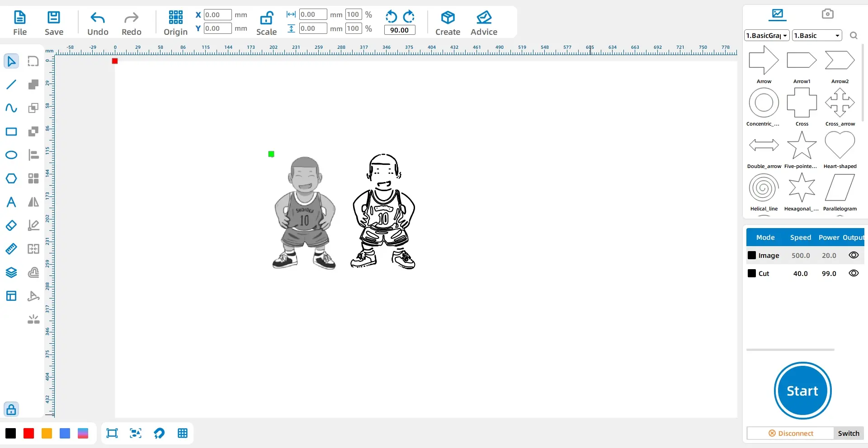Pick the orange color swatch

pos(47,434)
